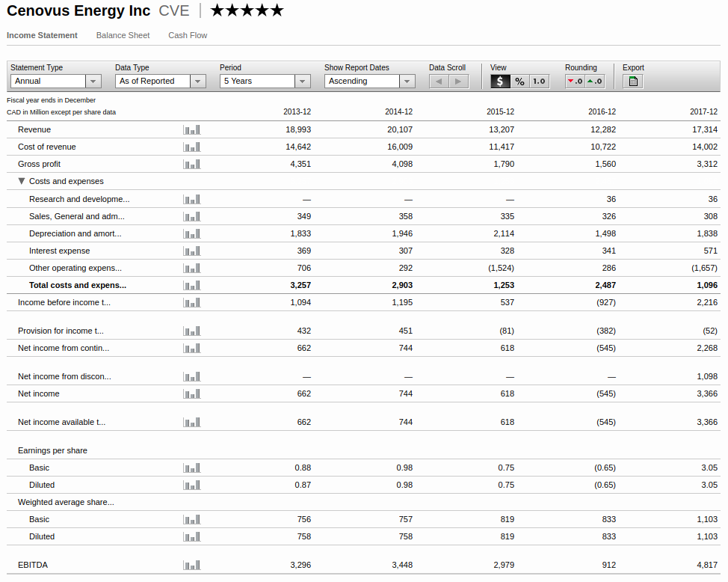Click the 'Total costs and expens...' label

[x=78, y=286]
